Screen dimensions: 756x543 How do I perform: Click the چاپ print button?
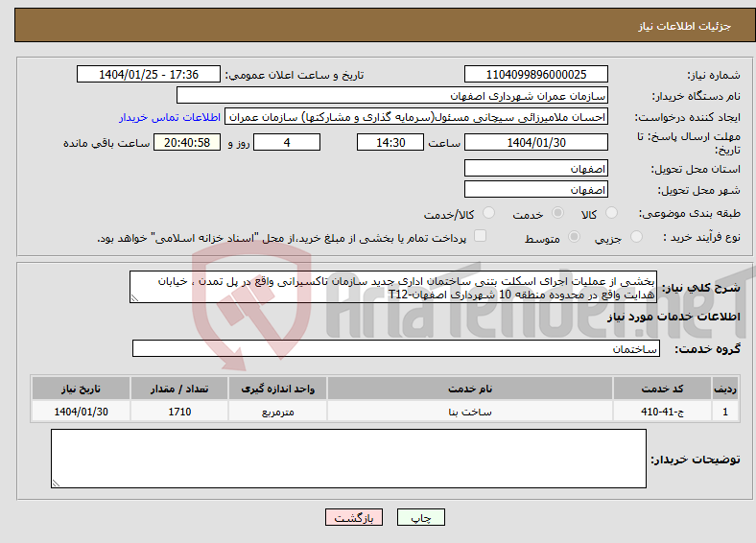[421, 517]
